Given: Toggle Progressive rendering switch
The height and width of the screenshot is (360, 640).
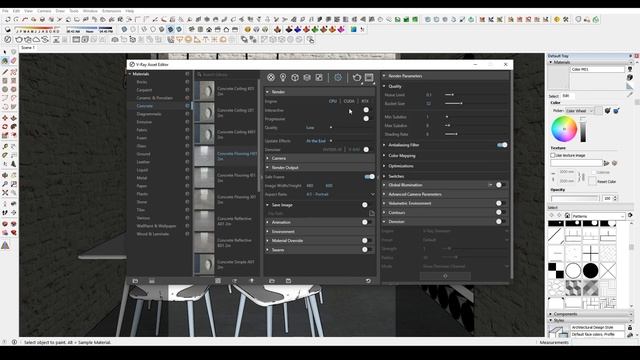Looking at the screenshot, I should [x=367, y=119].
